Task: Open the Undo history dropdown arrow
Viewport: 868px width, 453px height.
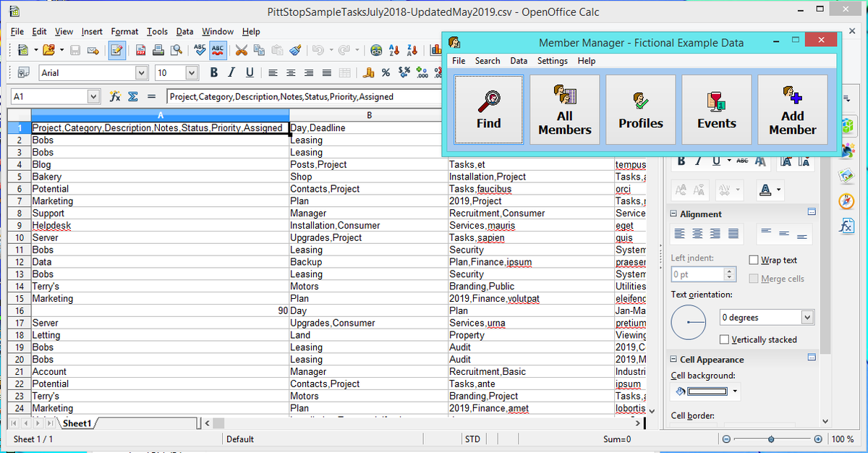Action: [x=331, y=50]
